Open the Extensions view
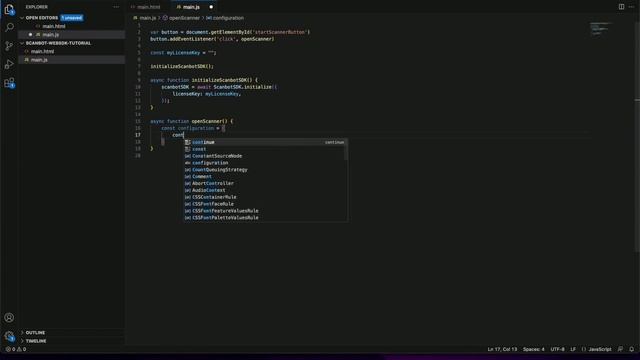640x360 pixels. click(9, 83)
